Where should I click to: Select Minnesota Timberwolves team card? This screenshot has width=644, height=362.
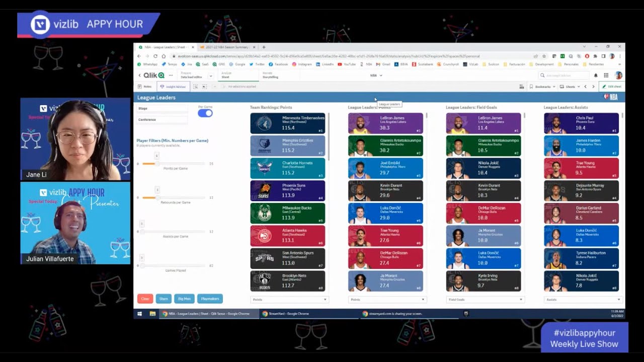coord(287,123)
